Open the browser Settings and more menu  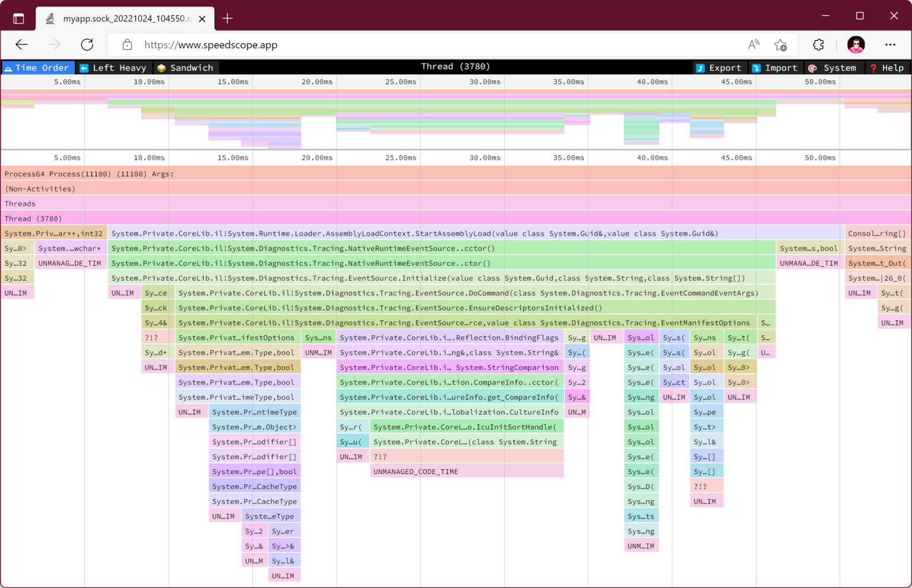[x=890, y=45]
